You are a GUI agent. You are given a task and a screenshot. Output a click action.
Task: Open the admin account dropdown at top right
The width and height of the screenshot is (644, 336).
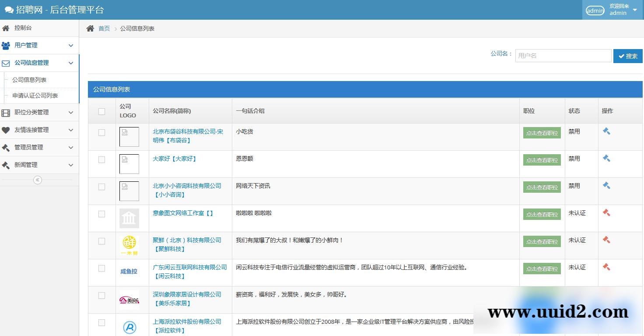pyautogui.click(x=612, y=10)
